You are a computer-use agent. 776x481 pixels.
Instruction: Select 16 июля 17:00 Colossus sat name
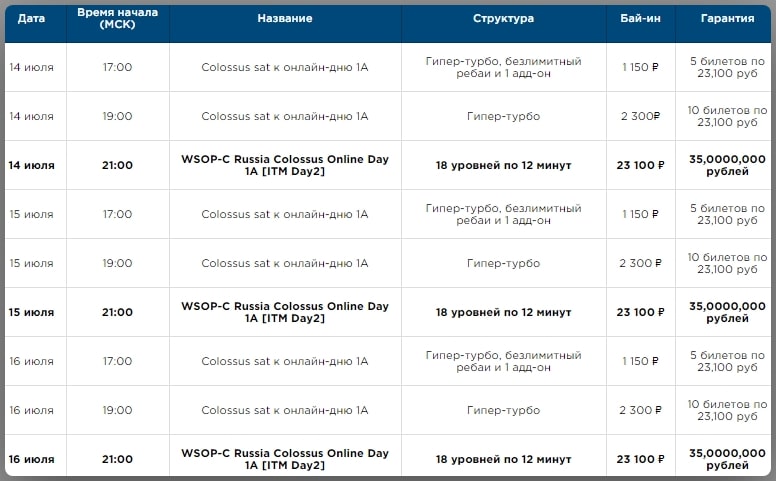[285, 361]
